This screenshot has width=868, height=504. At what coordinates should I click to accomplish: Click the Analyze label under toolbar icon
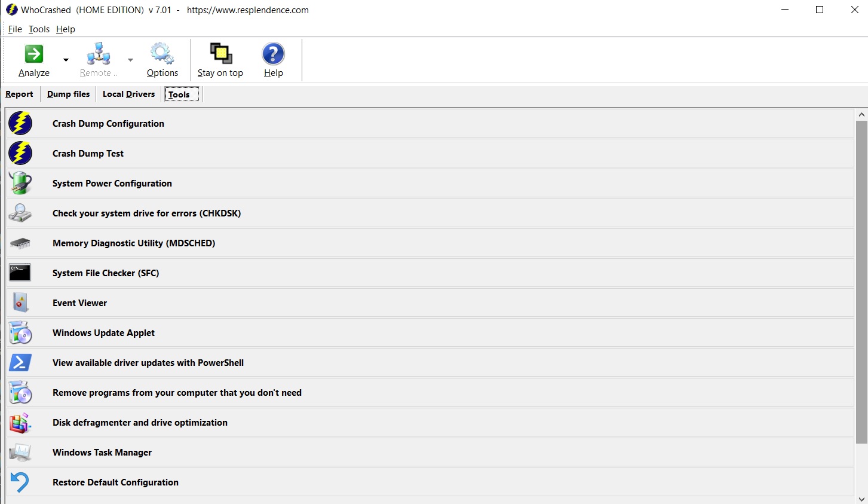[34, 73]
